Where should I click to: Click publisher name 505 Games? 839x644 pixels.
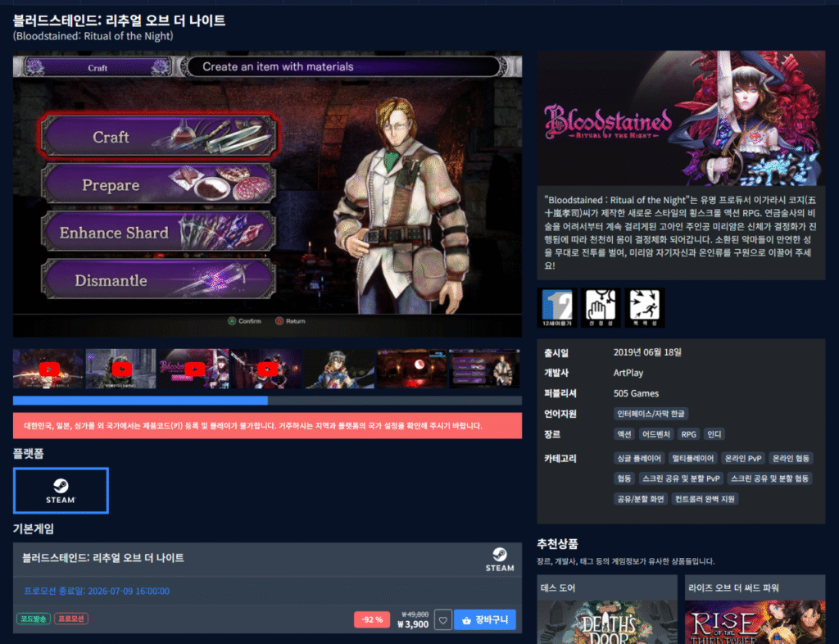pos(636,393)
